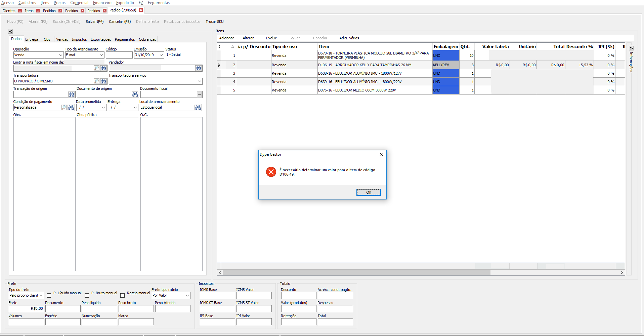Open the Acesso menu

pyautogui.click(x=7, y=3)
